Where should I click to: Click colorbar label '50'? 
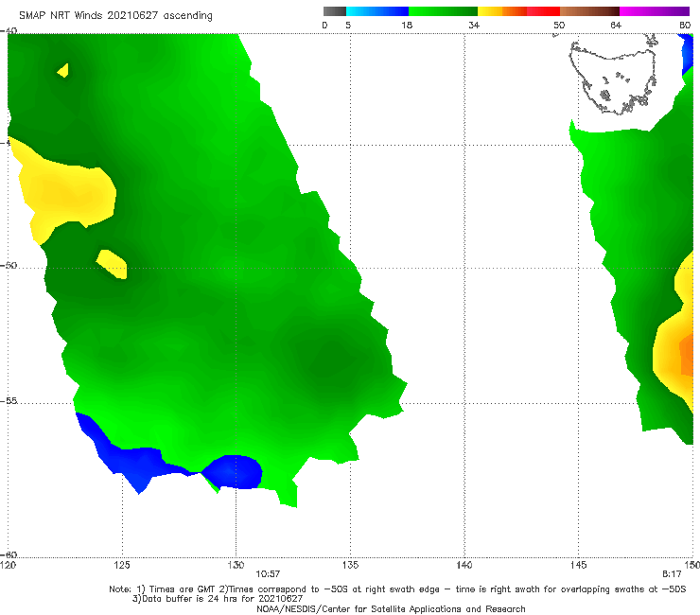click(559, 25)
